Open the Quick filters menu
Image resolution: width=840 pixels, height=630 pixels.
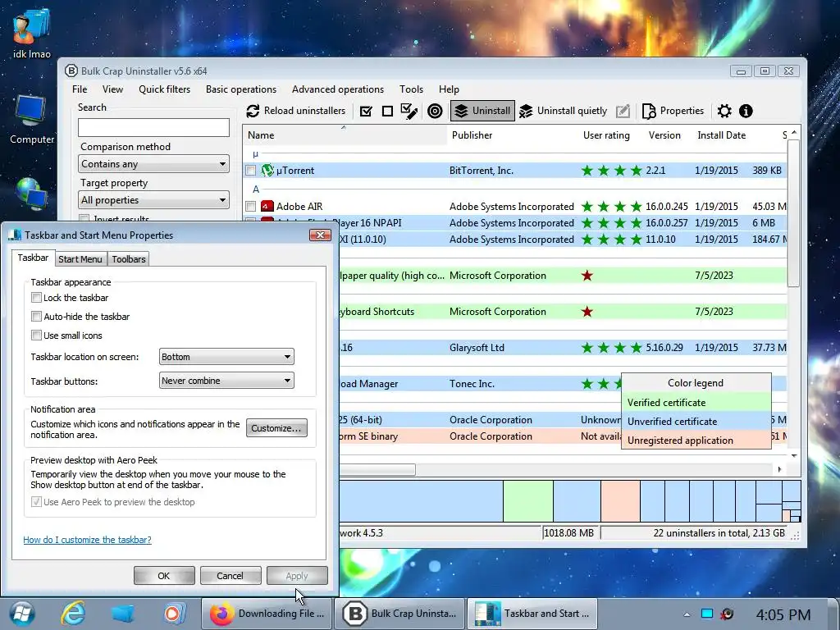[x=164, y=89]
